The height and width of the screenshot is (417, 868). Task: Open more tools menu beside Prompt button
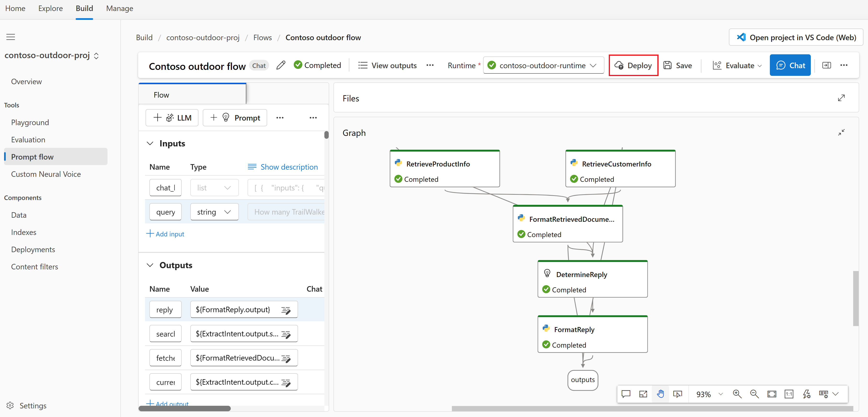click(x=280, y=118)
